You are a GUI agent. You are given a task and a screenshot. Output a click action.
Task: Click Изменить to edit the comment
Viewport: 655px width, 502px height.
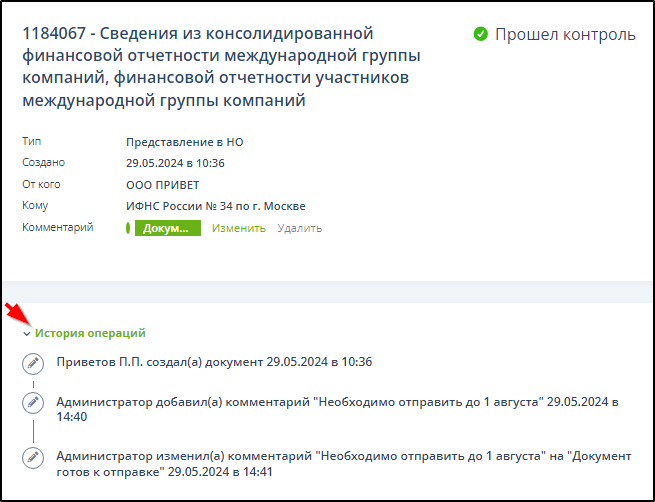(238, 228)
